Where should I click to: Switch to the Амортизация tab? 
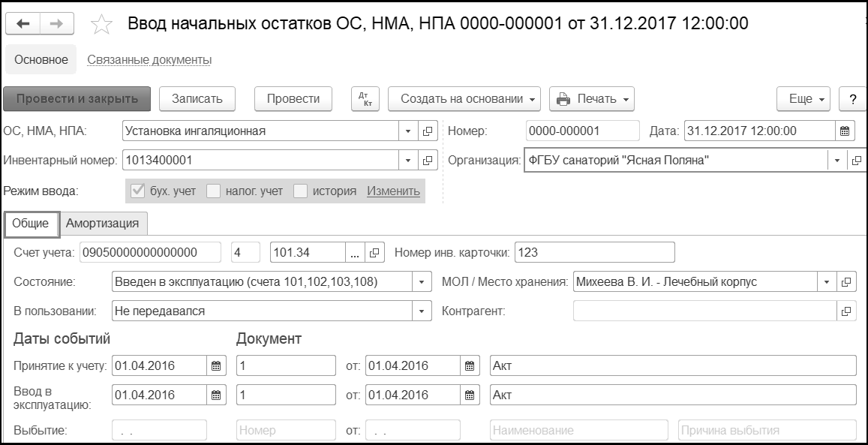[102, 223]
